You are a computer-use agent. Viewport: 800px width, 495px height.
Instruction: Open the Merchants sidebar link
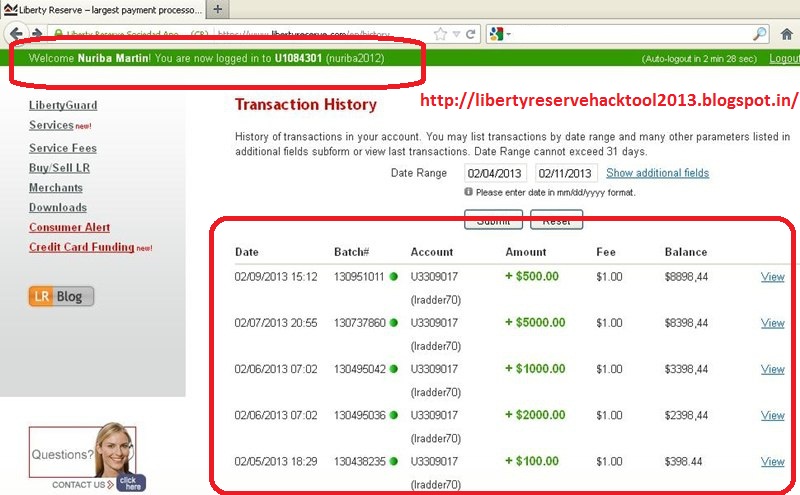pyautogui.click(x=56, y=188)
